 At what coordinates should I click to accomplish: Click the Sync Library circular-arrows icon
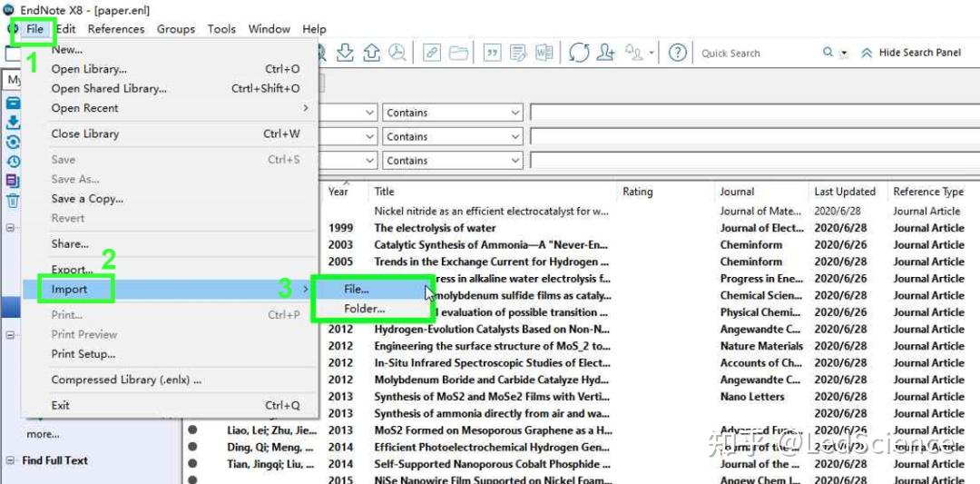tap(579, 54)
